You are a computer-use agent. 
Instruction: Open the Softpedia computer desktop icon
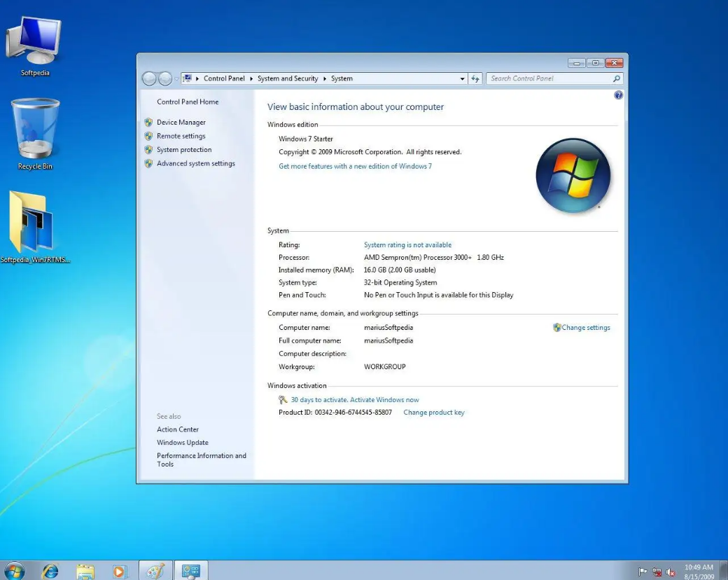[x=34, y=46]
